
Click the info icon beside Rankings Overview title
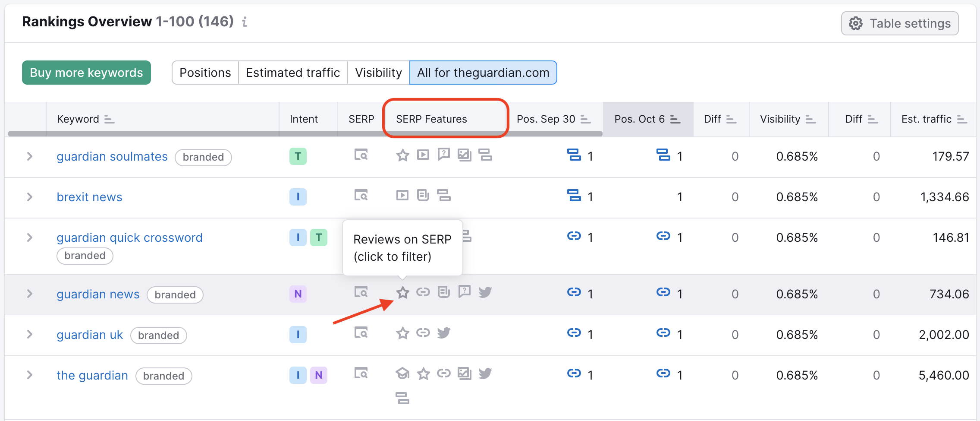coord(245,22)
